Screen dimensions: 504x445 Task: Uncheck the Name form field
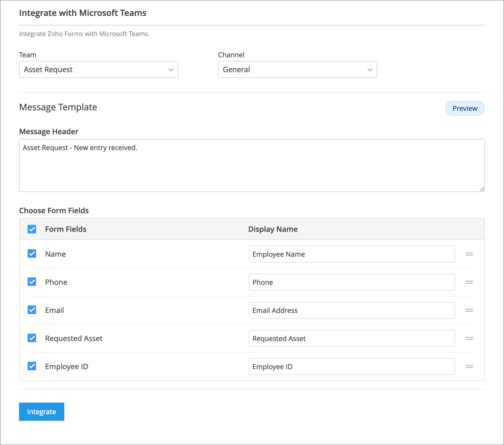tap(32, 254)
